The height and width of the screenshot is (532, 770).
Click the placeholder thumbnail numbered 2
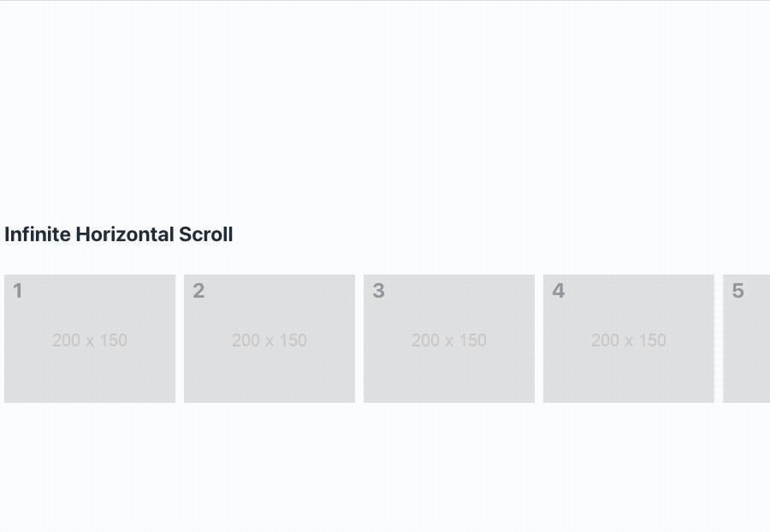coord(269,338)
